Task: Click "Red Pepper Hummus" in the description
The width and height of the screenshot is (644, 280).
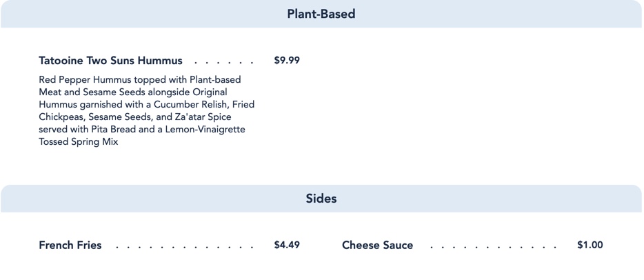Action: coord(77,79)
